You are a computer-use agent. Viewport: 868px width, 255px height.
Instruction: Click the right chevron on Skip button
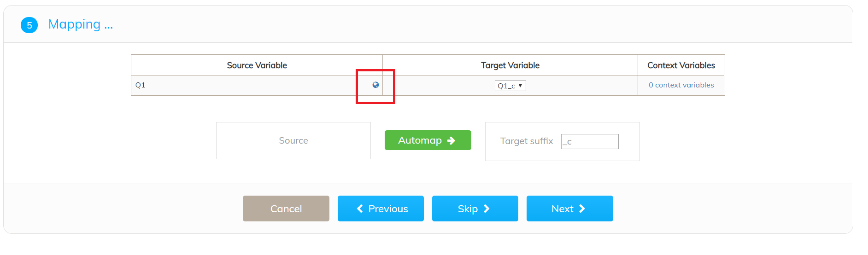click(487, 209)
